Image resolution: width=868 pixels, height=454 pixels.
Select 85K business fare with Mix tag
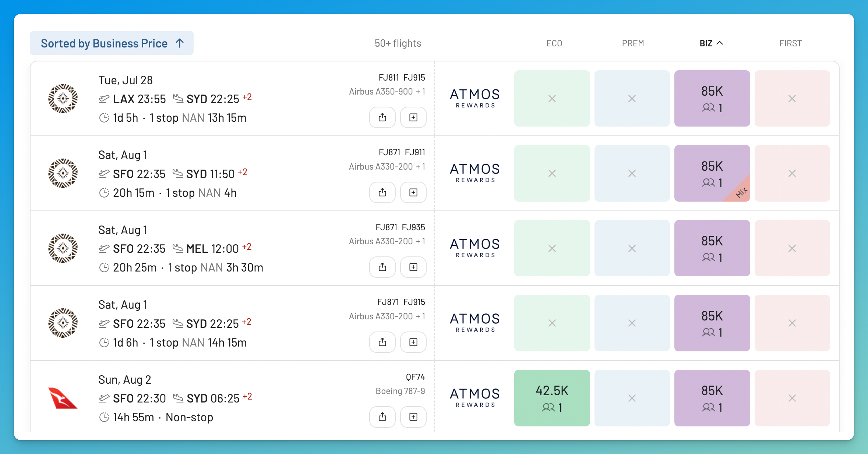click(712, 173)
